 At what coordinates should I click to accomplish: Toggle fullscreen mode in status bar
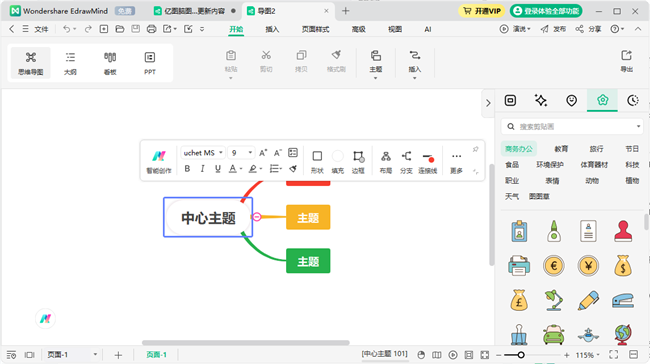pos(614,355)
